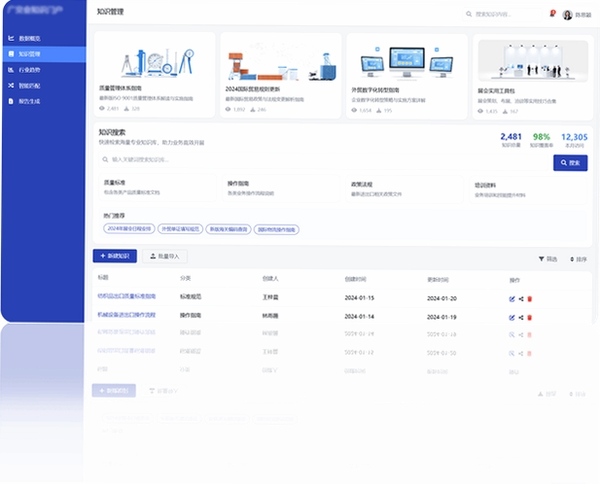
Task: Click the eye views icon showing 1,435
Action: click(480, 111)
